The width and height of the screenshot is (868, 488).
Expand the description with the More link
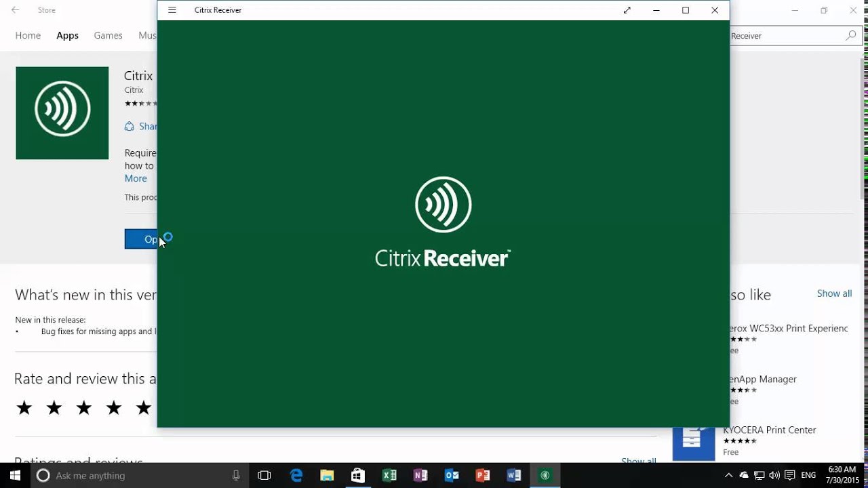tap(136, 178)
